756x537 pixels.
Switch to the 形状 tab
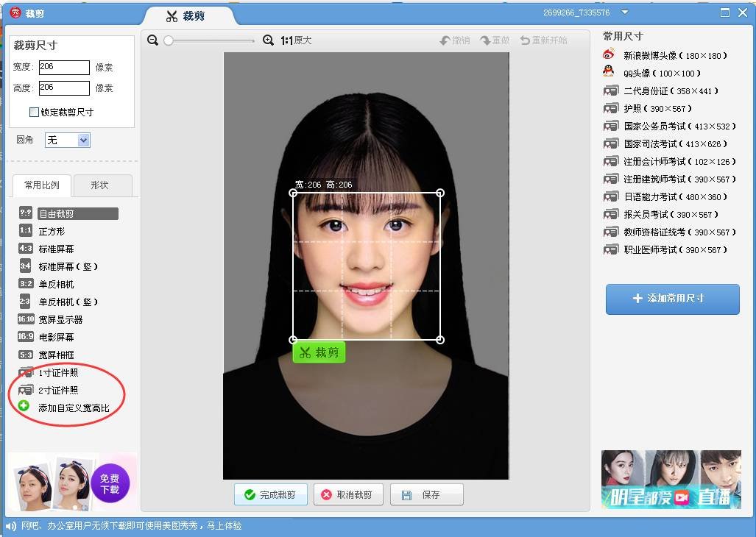pos(99,185)
